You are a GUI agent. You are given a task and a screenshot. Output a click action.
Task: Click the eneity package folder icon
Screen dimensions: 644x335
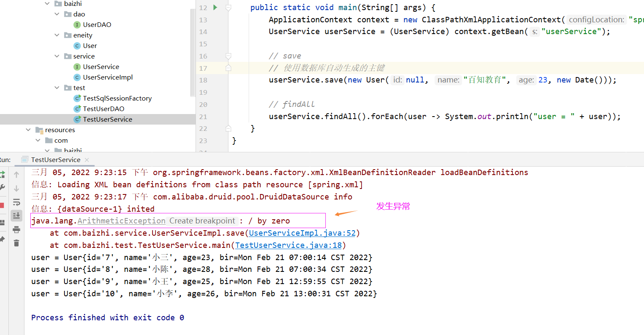pos(67,35)
